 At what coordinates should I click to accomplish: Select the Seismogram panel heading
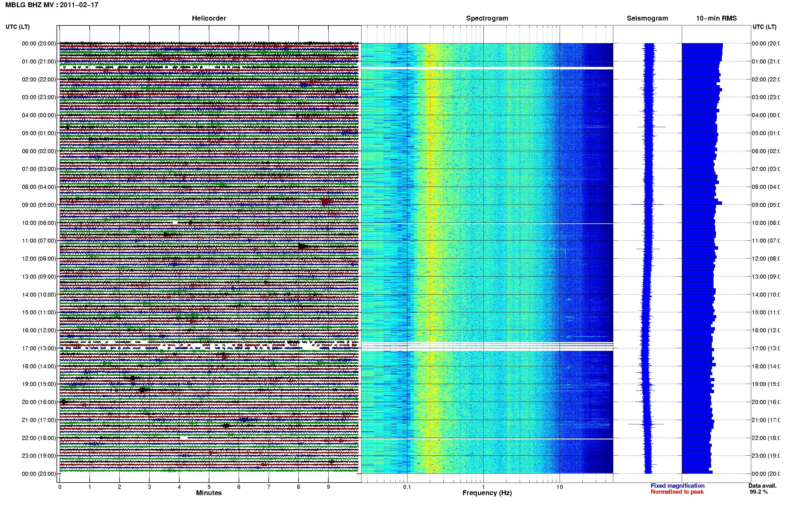(x=647, y=19)
